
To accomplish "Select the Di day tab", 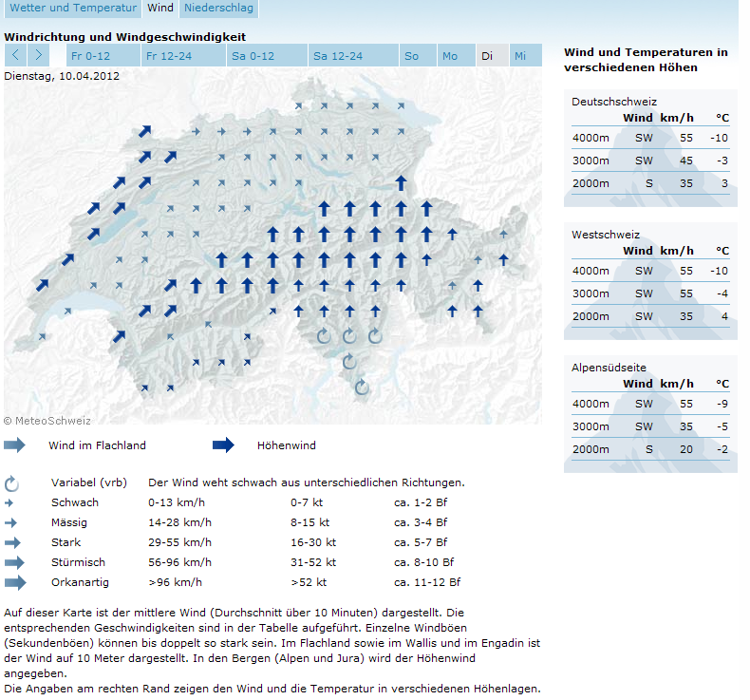I will pyautogui.click(x=487, y=56).
